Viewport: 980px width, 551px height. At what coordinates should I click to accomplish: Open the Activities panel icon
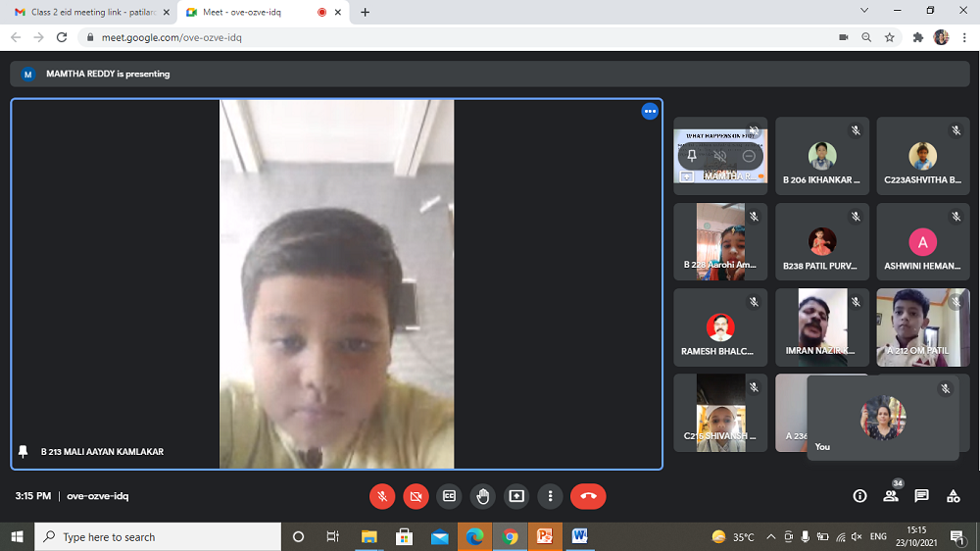[953, 496]
